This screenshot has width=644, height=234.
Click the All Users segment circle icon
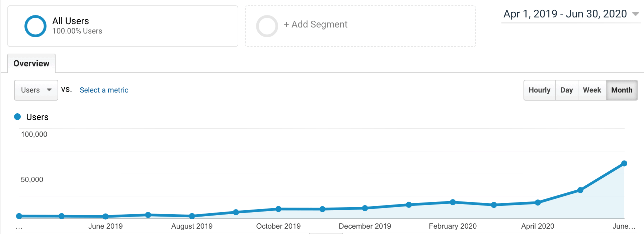35,26
